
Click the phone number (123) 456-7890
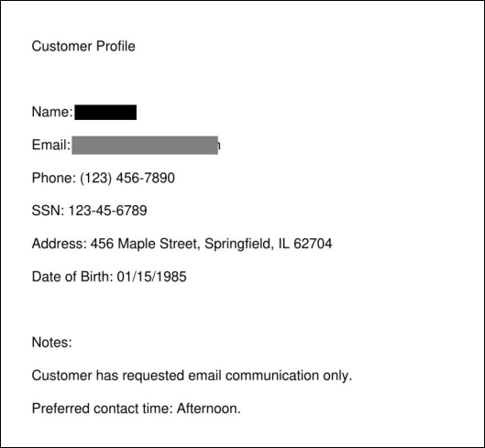(127, 178)
